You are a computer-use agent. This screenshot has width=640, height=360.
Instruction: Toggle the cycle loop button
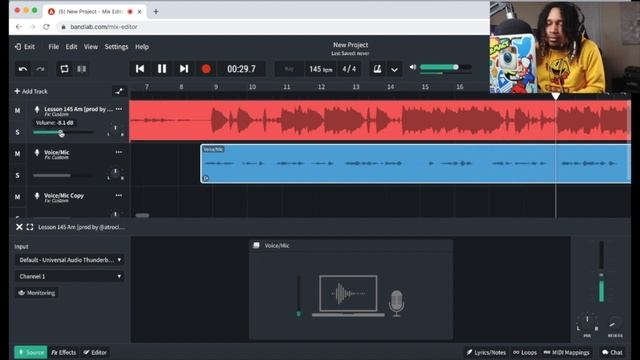[x=64, y=69]
